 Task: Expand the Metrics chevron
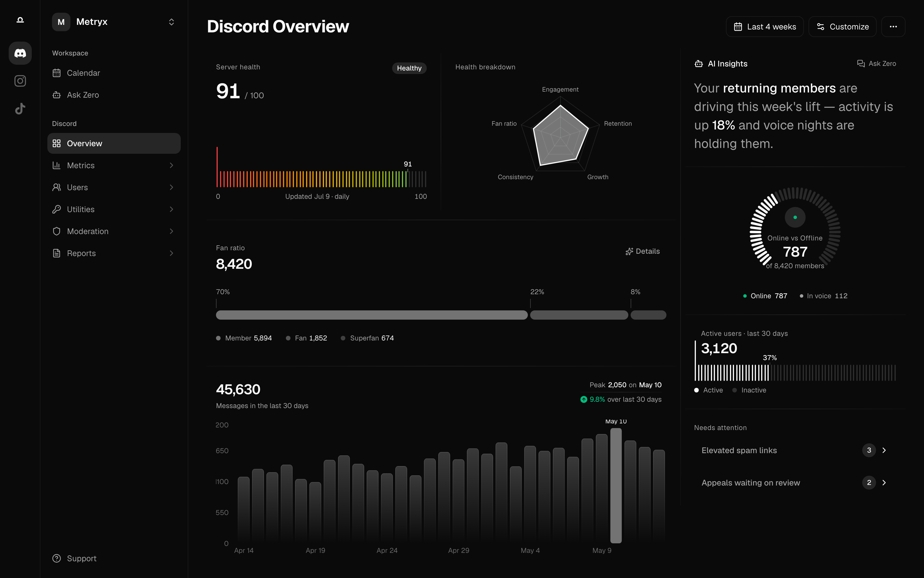click(x=172, y=166)
